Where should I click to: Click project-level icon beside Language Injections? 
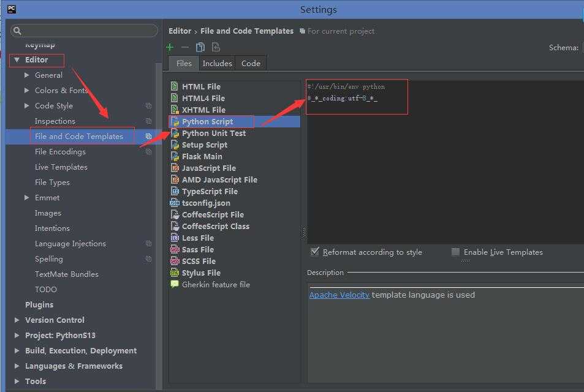point(149,243)
